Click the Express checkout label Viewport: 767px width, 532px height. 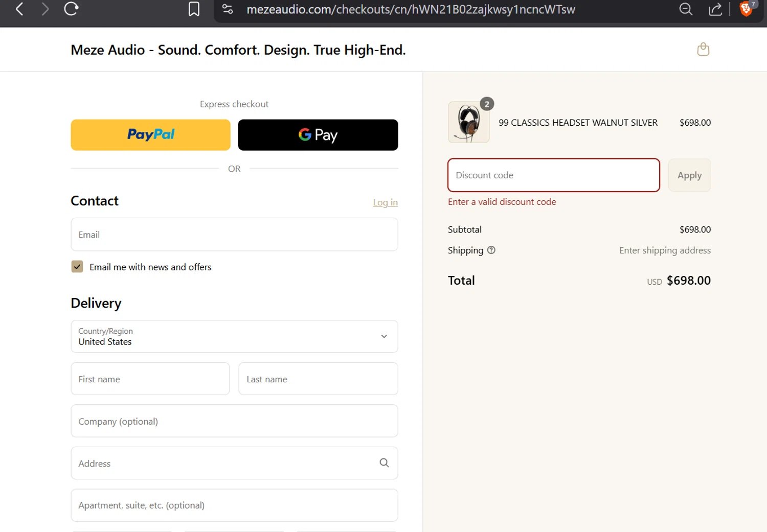pyautogui.click(x=234, y=104)
